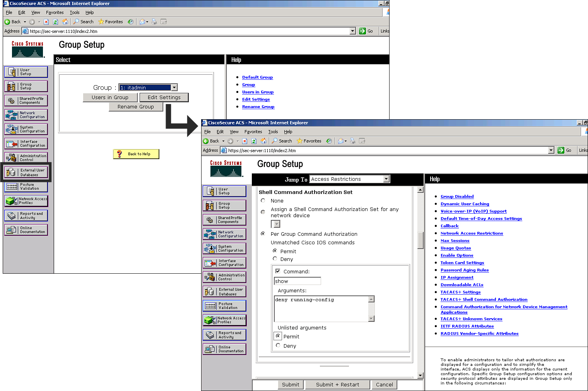
Task: Open Administration Control in back window sidebar
Action: 26,158
